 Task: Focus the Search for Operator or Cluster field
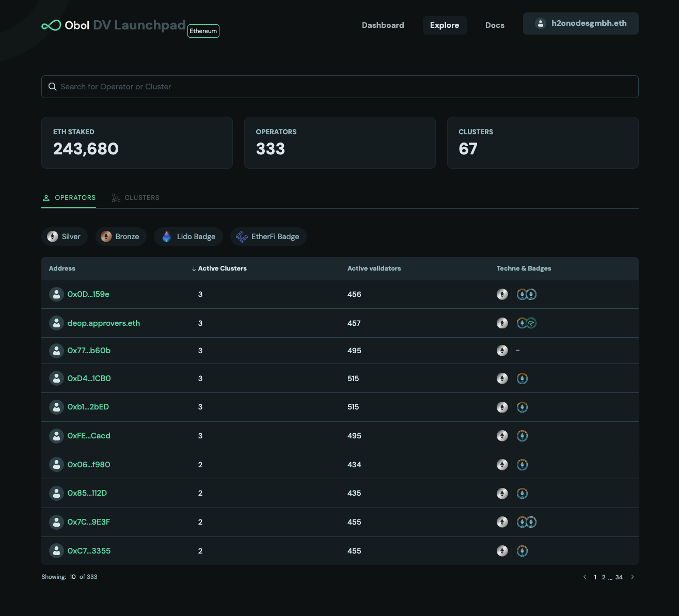tap(340, 87)
